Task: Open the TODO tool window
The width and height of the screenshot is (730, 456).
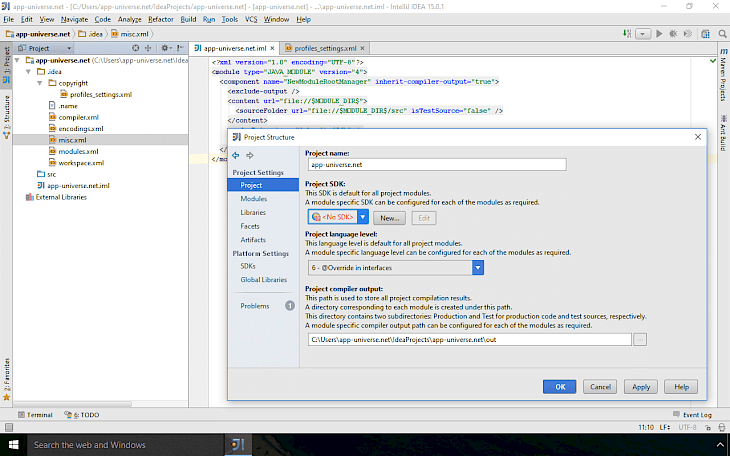Action: 82,415
